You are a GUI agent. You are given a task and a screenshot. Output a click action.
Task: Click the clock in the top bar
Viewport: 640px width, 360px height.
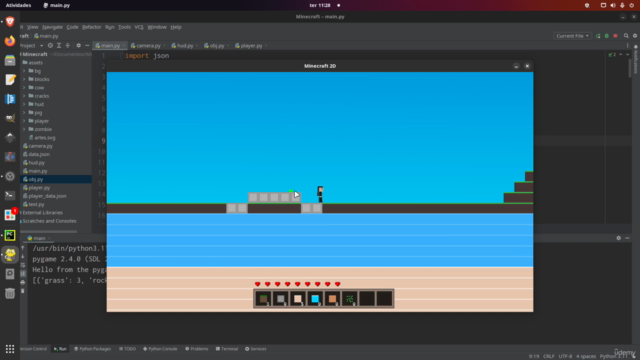(x=320, y=5)
